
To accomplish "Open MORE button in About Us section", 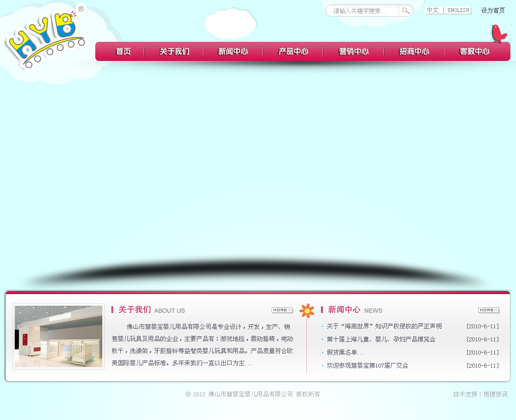I will [x=282, y=310].
